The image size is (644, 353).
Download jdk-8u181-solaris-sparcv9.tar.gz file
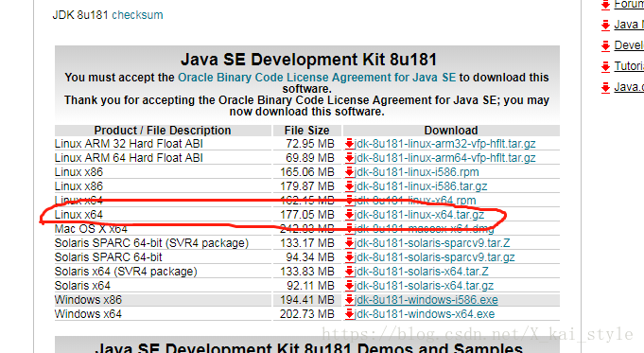click(435, 257)
